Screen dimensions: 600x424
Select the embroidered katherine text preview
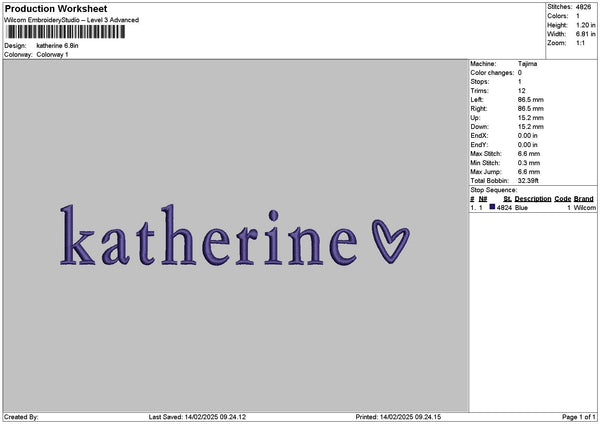click(x=208, y=238)
